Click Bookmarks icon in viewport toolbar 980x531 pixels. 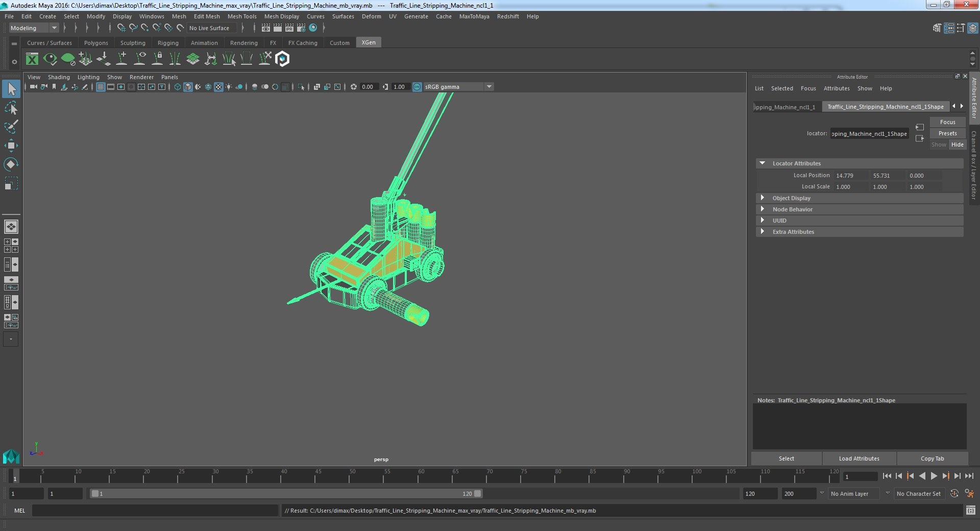(x=54, y=87)
